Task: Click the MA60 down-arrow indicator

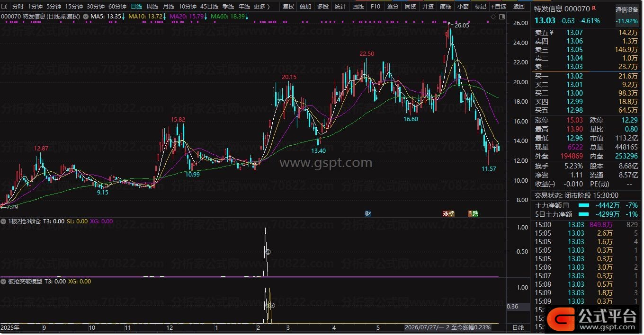Action: [247, 17]
